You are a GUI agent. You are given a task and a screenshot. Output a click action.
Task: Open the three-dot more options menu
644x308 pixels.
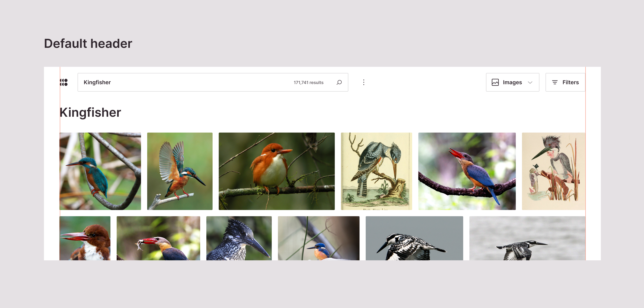(x=364, y=82)
